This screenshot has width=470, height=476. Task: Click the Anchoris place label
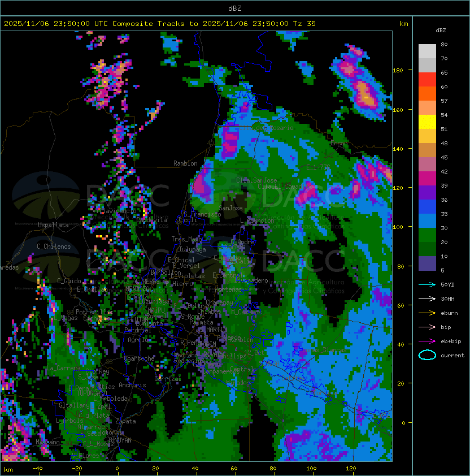[132, 385]
